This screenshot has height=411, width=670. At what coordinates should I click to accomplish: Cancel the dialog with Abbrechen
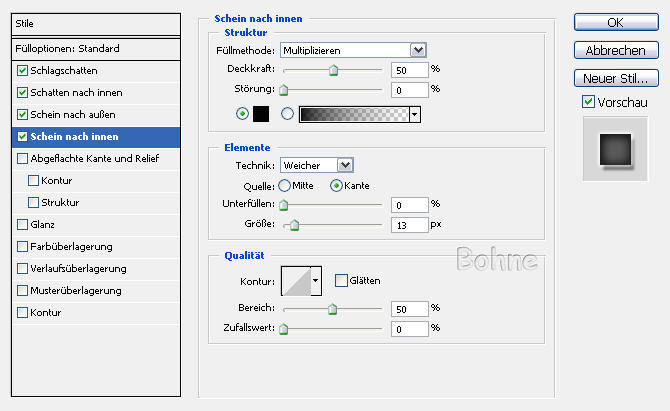coord(615,50)
